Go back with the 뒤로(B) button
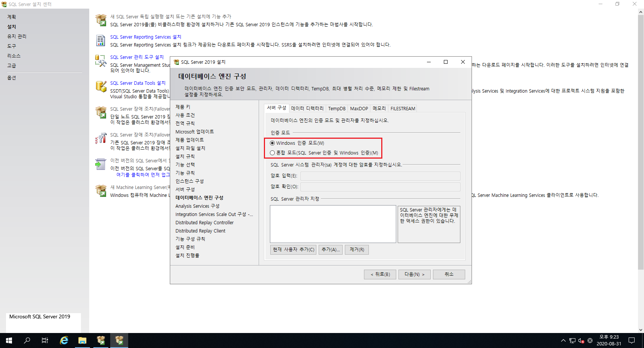644x348 pixels. point(380,274)
